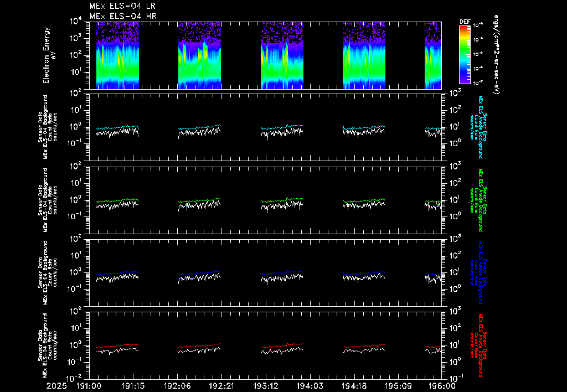This screenshot has width=567, height=392.
Task: Select the 192:21 time tick label
Action: (221, 386)
